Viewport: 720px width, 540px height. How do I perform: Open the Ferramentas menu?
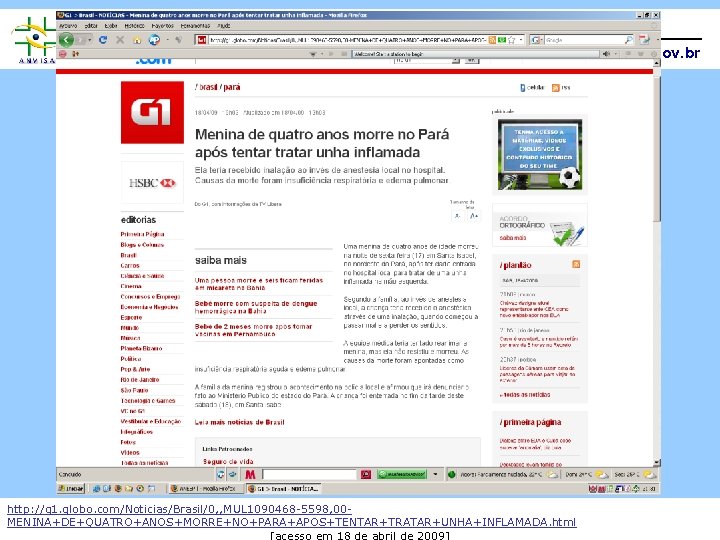click(195, 26)
